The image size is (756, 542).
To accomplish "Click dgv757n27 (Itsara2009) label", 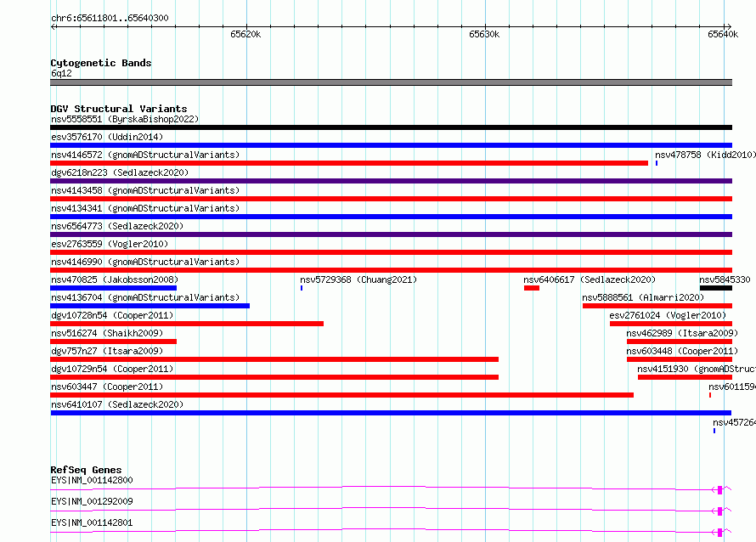I will [x=107, y=351].
